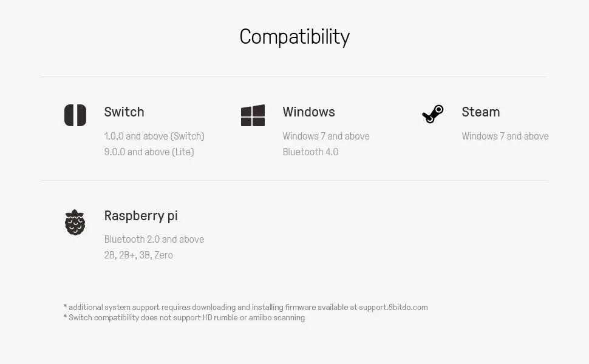Click 'Windows 7 and above' under Steam

[505, 136]
